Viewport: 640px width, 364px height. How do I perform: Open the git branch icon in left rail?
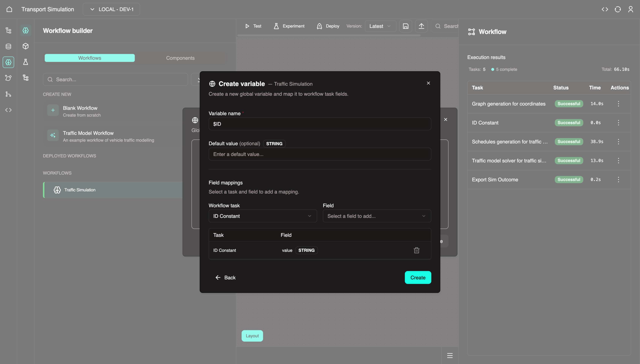[9, 94]
